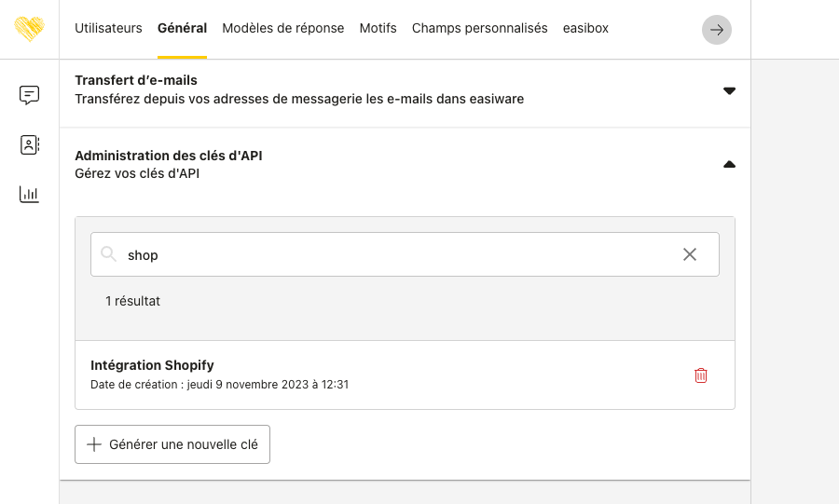The image size is (839, 504).
Task: Click the Transfert d'e-mails section title
Action: click(x=136, y=80)
